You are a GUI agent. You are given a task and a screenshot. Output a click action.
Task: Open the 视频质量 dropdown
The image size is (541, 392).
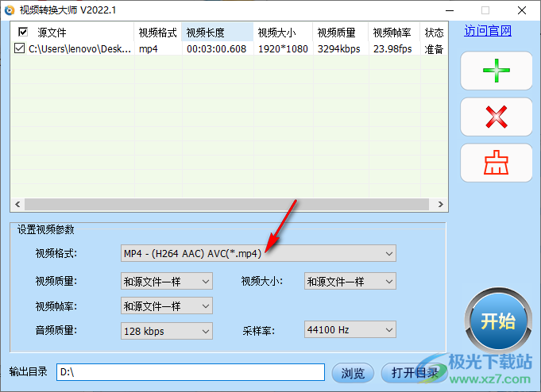coord(166,282)
